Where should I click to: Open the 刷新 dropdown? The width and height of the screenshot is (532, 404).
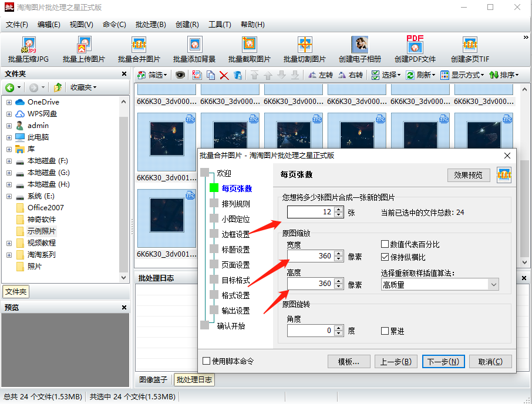click(x=420, y=75)
